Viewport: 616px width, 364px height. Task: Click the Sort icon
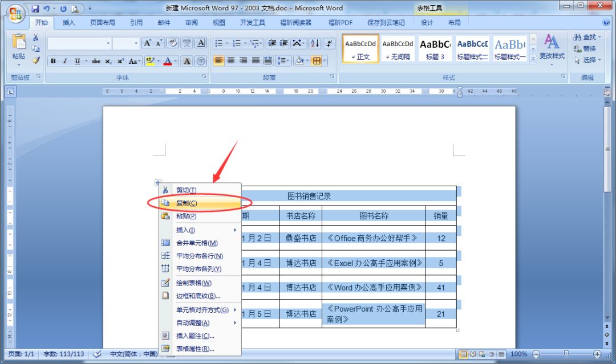[315, 43]
